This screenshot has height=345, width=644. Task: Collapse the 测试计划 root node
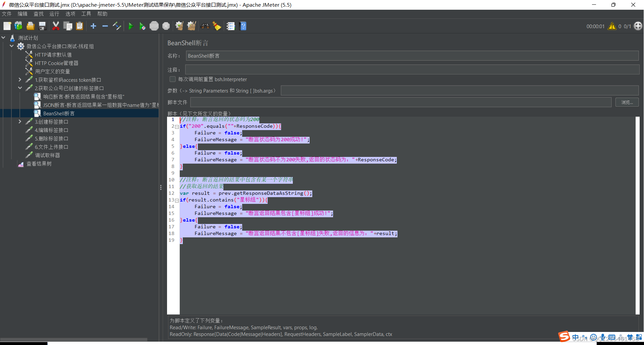pyautogui.click(x=3, y=38)
